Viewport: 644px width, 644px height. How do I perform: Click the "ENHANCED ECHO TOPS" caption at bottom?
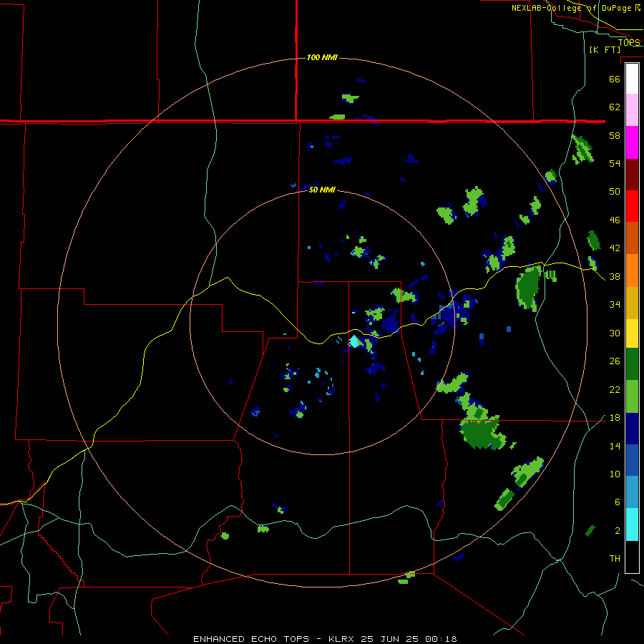tap(251, 639)
